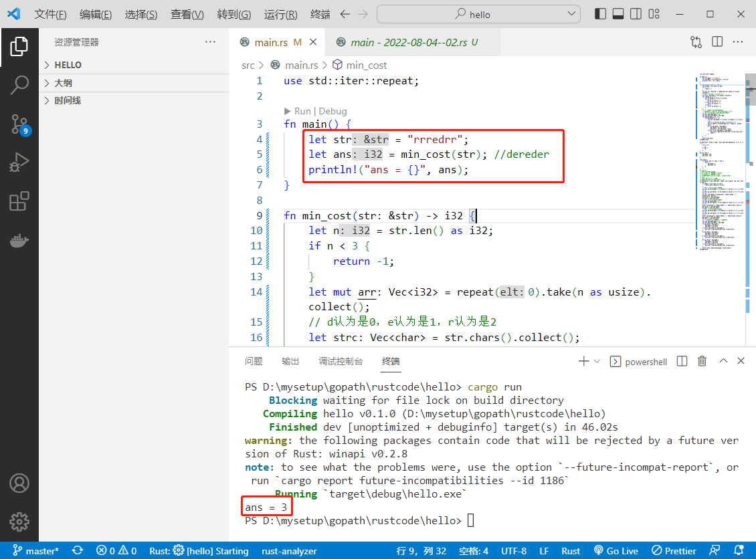Open the Explorer view in activity bar
This screenshot has height=559, width=756.
[x=19, y=47]
